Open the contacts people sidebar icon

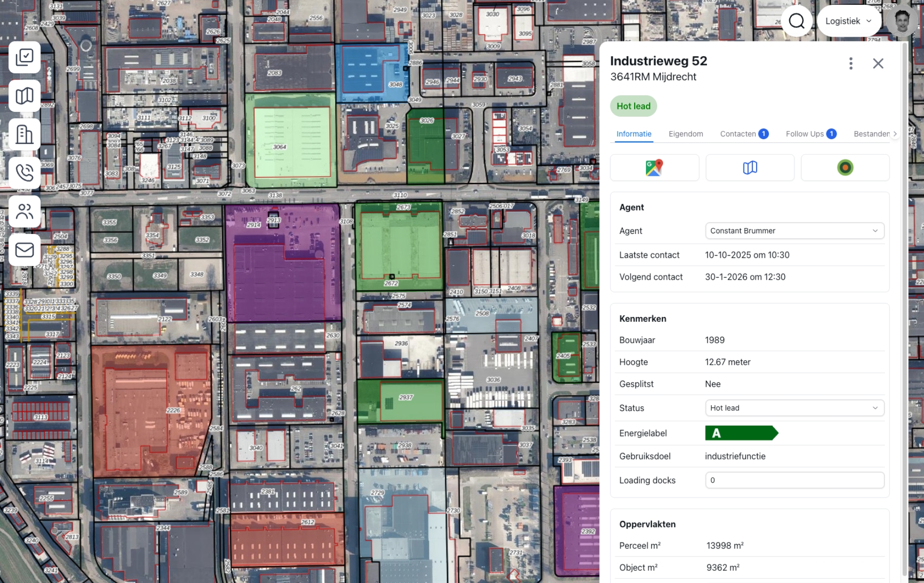pyautogui.click(x=24, y=211)
